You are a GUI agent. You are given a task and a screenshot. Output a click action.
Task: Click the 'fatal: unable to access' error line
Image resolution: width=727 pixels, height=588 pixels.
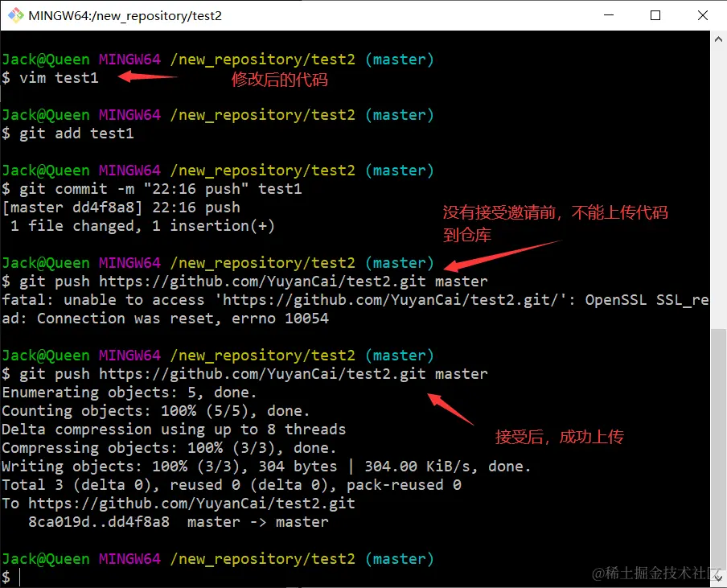pyautogui.click(x=355, y=300)
